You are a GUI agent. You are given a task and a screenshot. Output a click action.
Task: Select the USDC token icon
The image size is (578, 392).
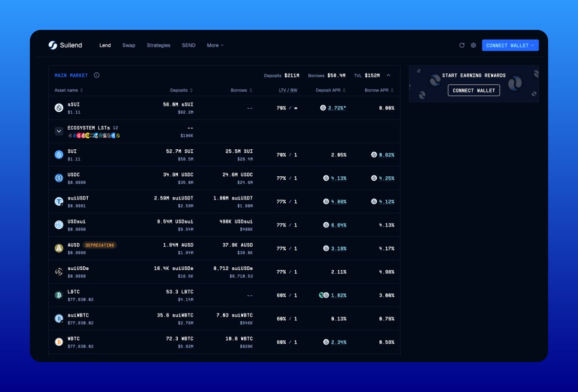pyautogui.click(x=59, y=178)
